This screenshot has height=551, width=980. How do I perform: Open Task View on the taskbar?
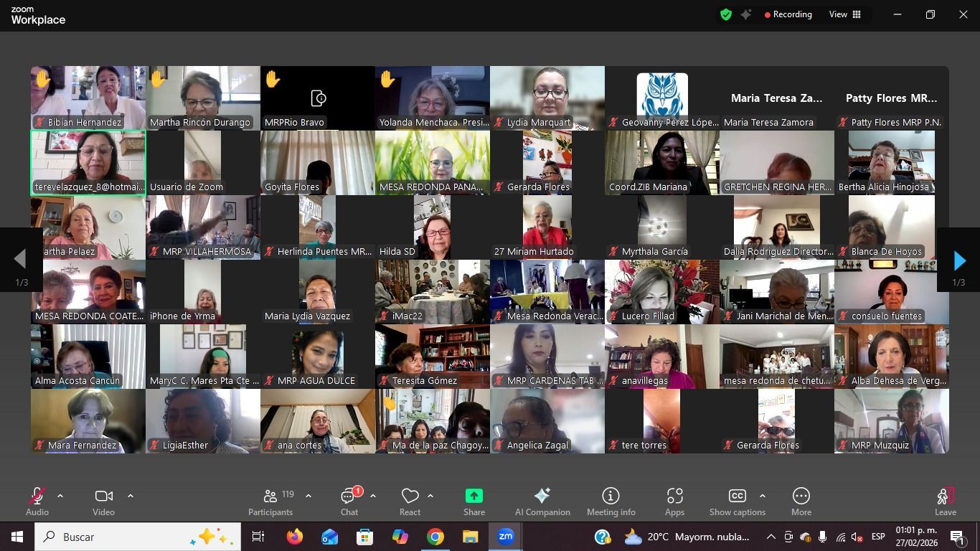point(258,537)
